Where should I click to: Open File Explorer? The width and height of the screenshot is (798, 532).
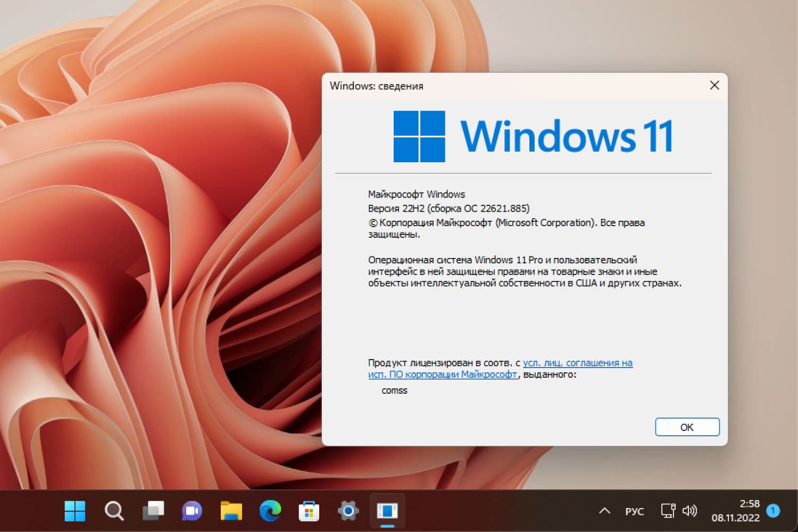click(x=230, y=511)
